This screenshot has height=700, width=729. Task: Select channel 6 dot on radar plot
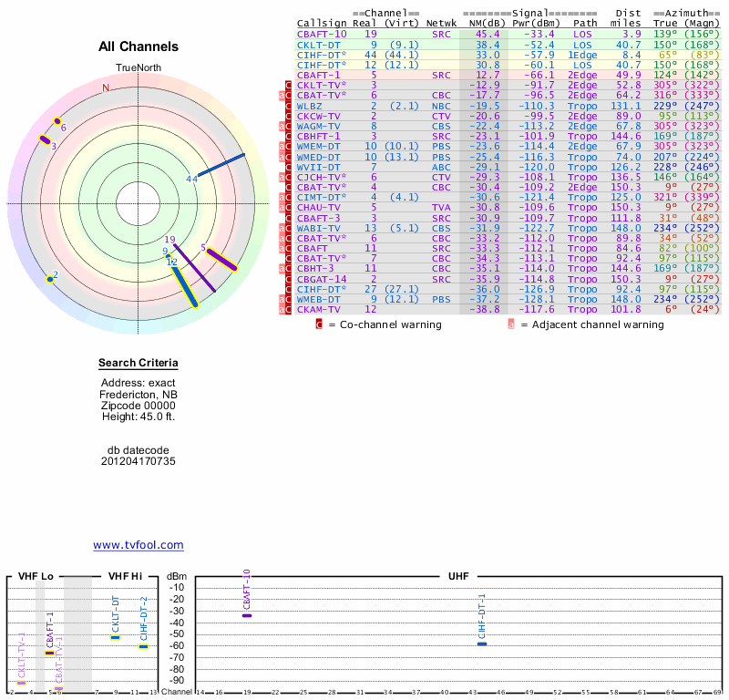tap(57, 121)
